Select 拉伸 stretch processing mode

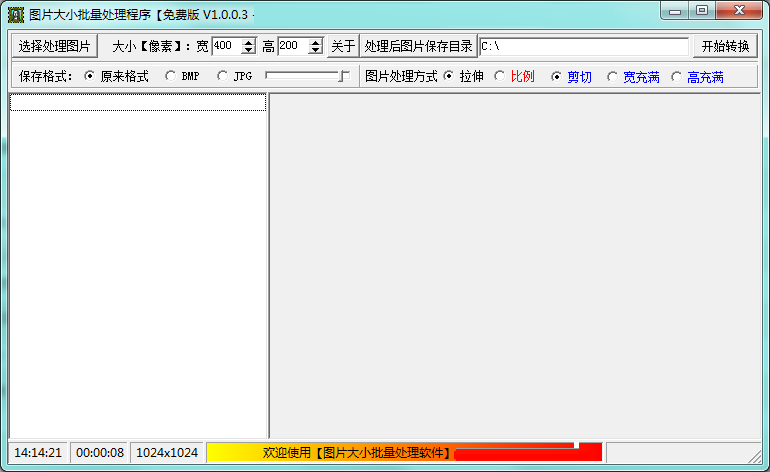[448, 76]
